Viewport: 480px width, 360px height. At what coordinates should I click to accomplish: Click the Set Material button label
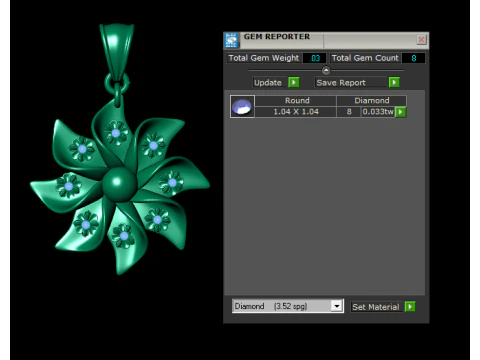pyautogui.click(x=376, y=307)
